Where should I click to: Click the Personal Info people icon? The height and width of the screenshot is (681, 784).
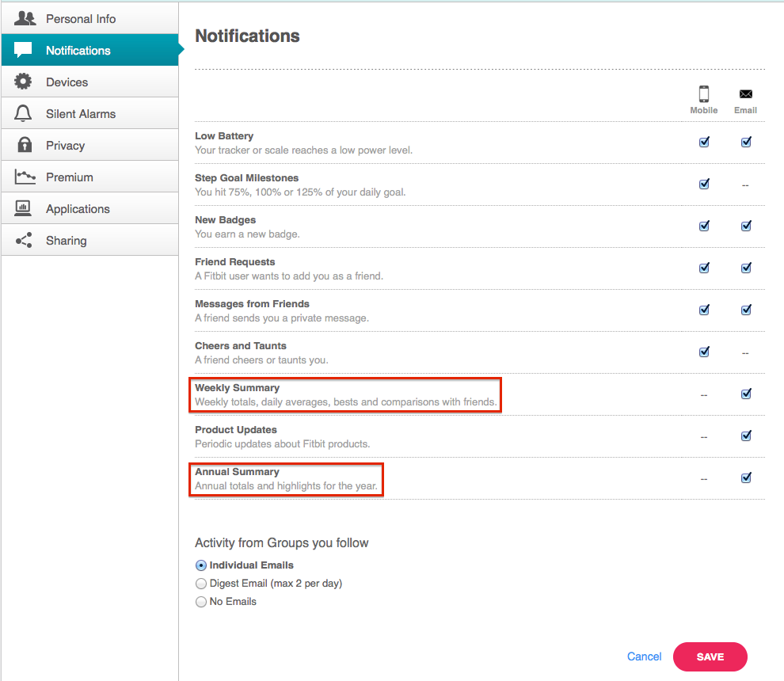(25, 18)
